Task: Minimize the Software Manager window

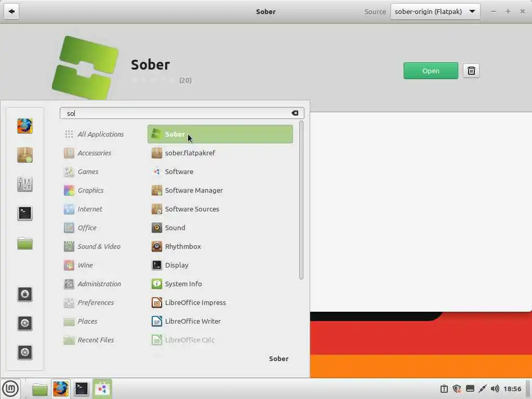Action: tap(494, 11)
